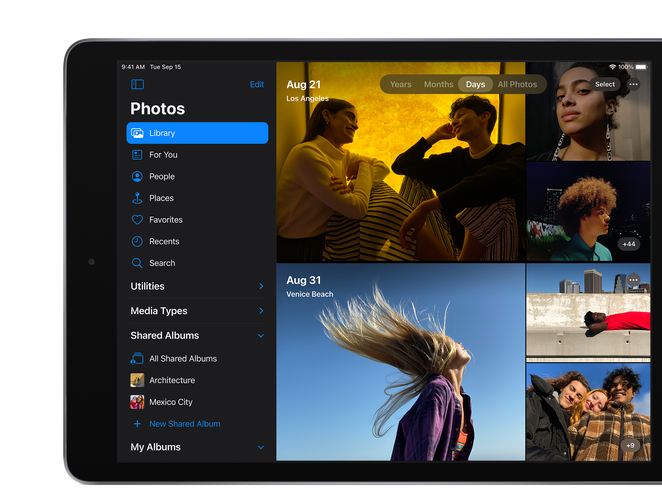Expand the Utilities section

261,287
